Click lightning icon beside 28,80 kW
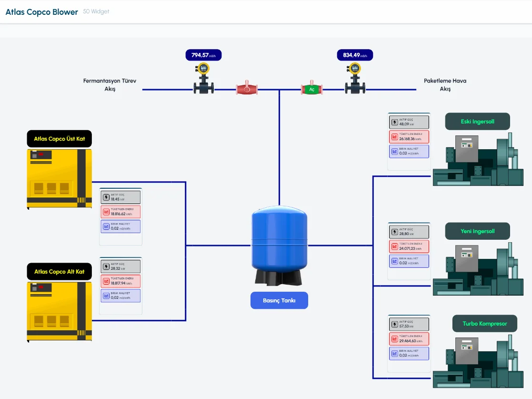The image size is (532, 399). pos(394,232)
